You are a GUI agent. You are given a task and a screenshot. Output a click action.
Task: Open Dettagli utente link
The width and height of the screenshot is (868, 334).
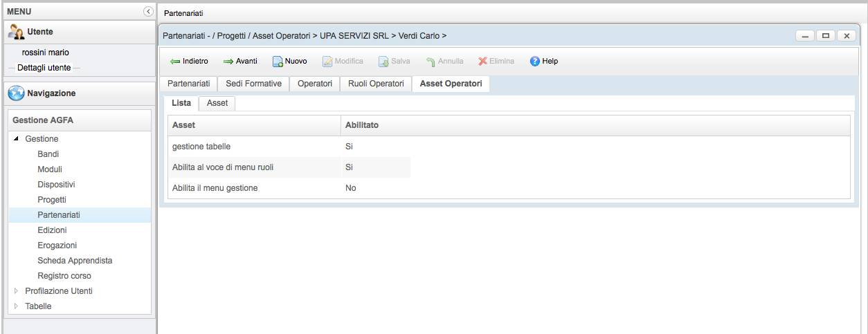pos(44,68)
